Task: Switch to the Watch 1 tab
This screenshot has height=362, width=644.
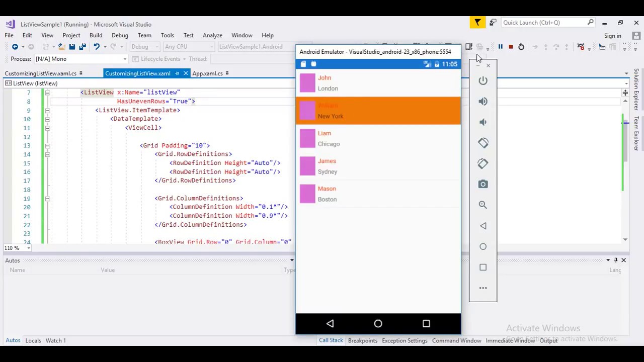Action: (x=56, y=340)
